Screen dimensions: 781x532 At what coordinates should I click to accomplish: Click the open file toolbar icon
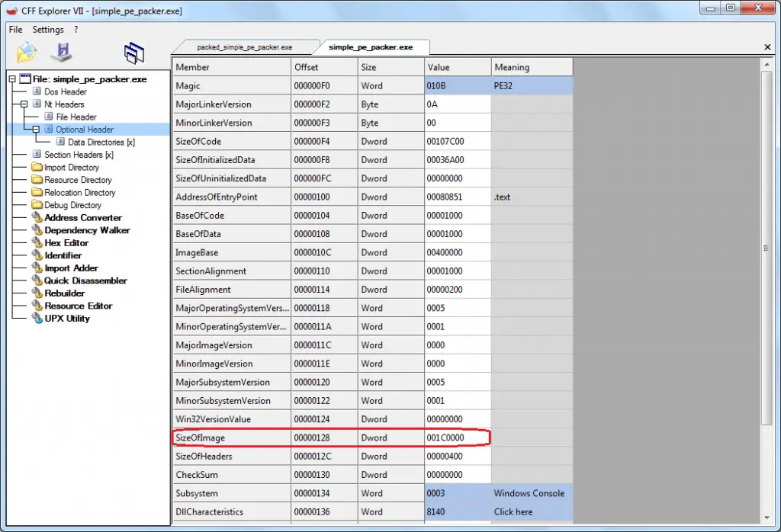(26, 52)
